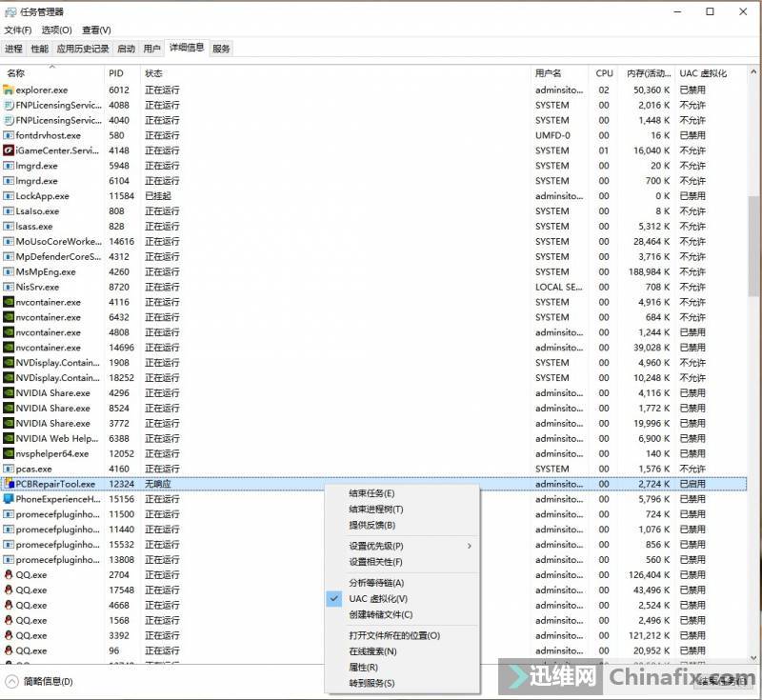Sort by the CPU column header

(605, 73)
